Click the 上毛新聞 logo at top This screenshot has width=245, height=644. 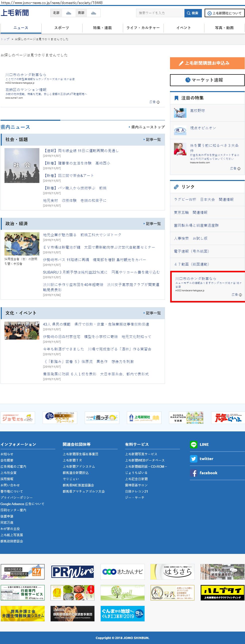click(15, 13)
